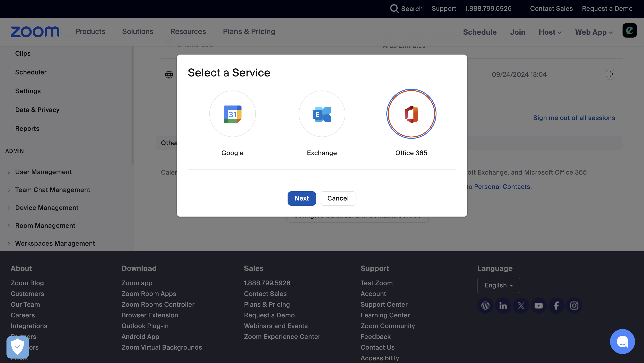Click Request a Demo in the top bar
This screenshot has width=644, height=363.
pyautogui.click(x=607, y=8)
